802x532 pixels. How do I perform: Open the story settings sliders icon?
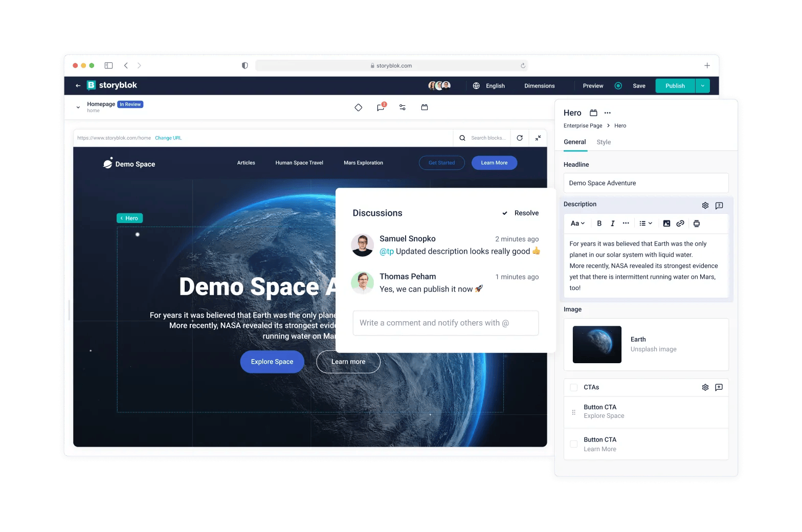403,107
